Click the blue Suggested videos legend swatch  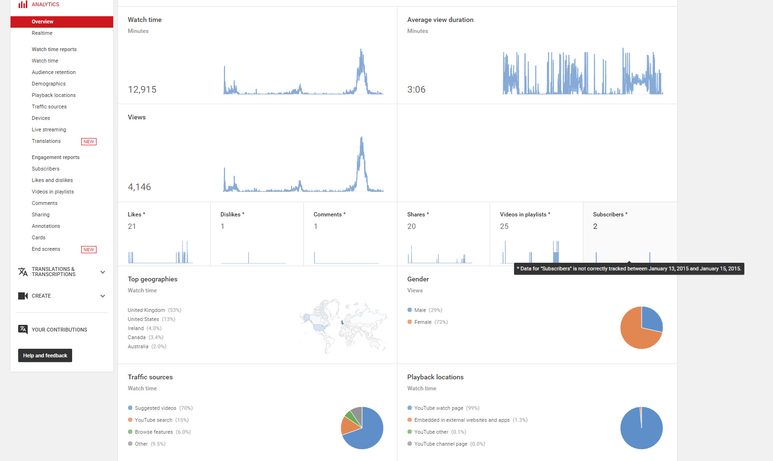(x=130, y=408)
